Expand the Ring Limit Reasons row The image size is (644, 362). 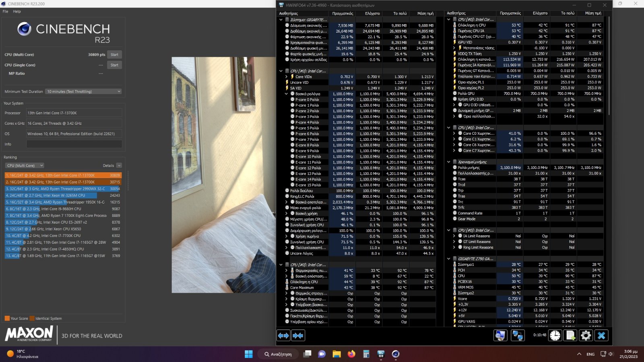click(454, 247)
